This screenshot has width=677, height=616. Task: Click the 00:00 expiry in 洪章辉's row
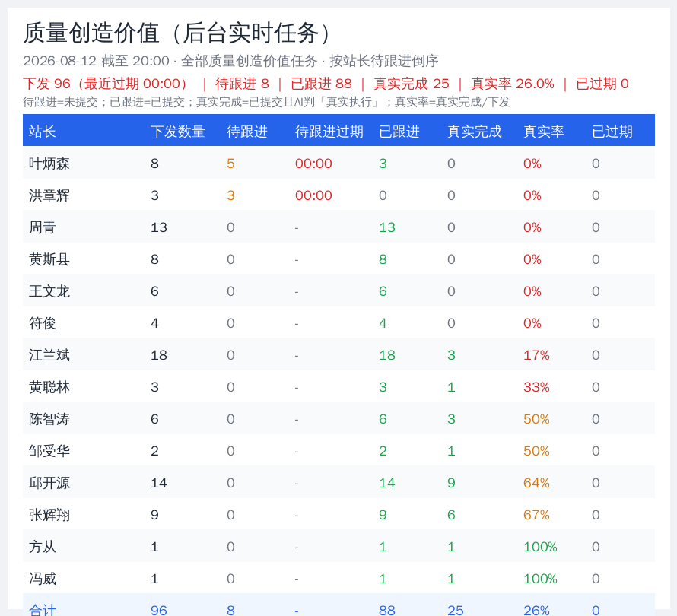click(313, 195)
